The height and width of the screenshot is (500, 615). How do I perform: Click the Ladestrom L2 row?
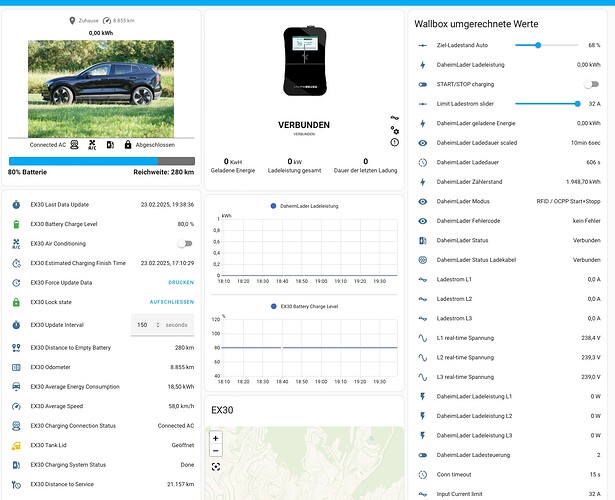509,299
